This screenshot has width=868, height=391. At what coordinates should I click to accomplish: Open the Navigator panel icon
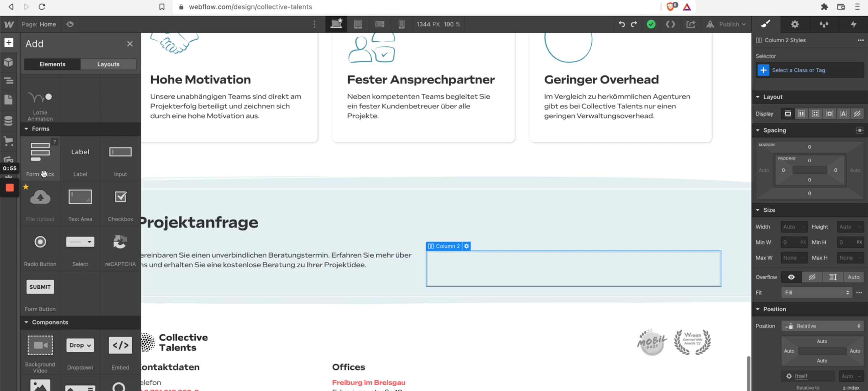[9, 81]
